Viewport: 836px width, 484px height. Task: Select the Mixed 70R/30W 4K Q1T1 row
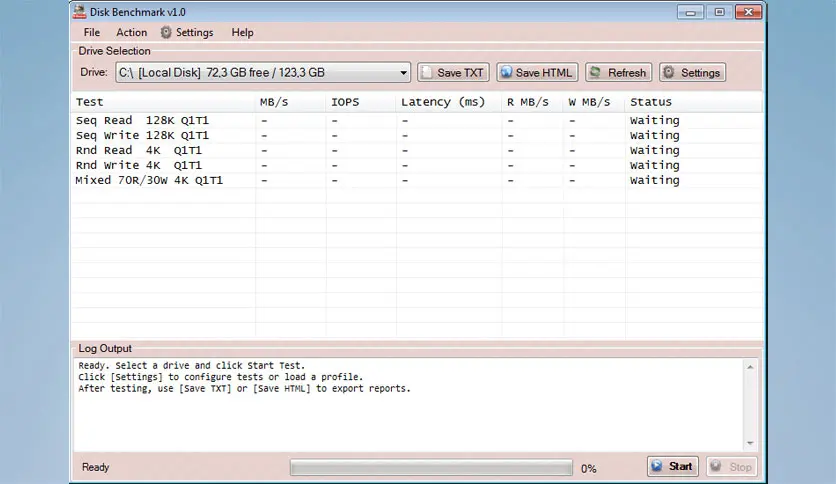pyautogui.click(x=417, y=180)
